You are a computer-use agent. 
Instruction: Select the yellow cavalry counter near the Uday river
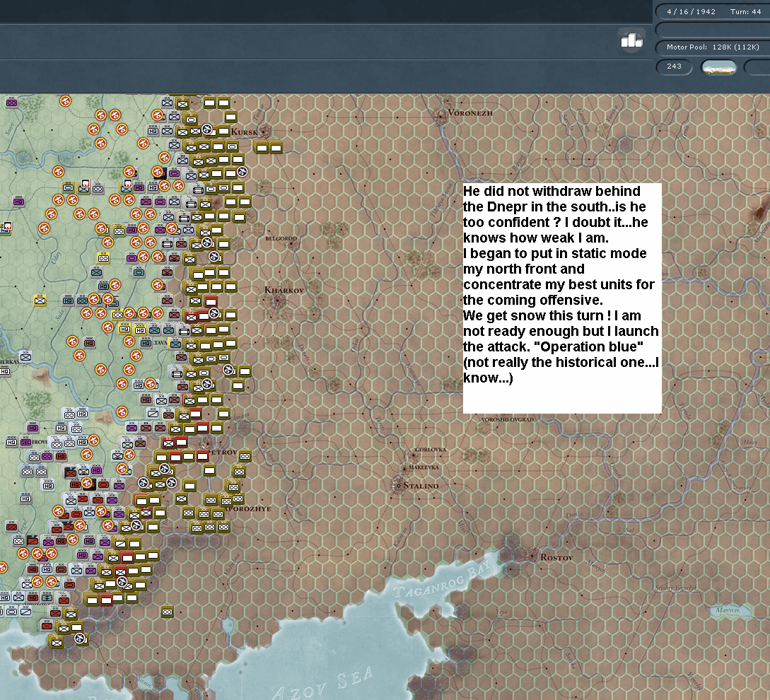103,258
